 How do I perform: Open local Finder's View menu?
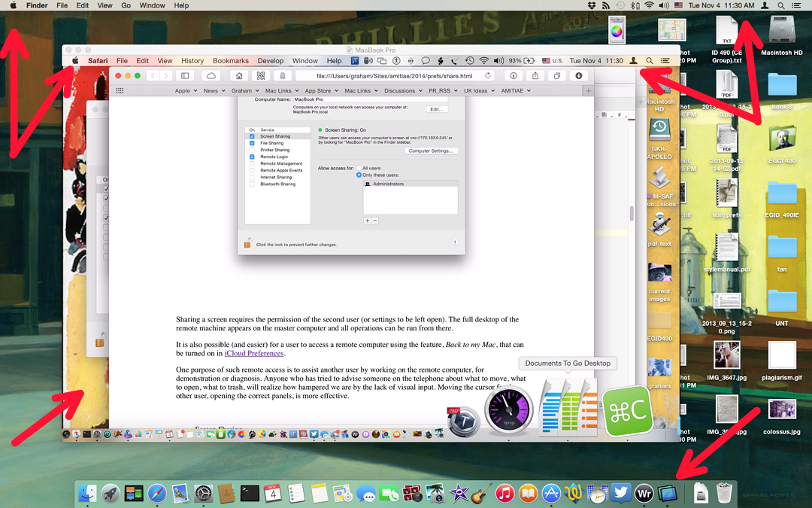(x=105, y=5)
